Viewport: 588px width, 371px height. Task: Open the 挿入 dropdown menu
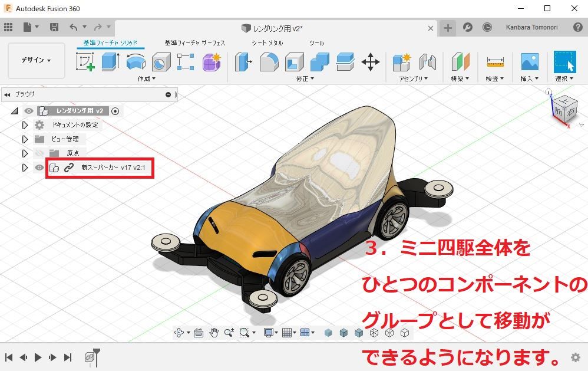pos(530,78)
